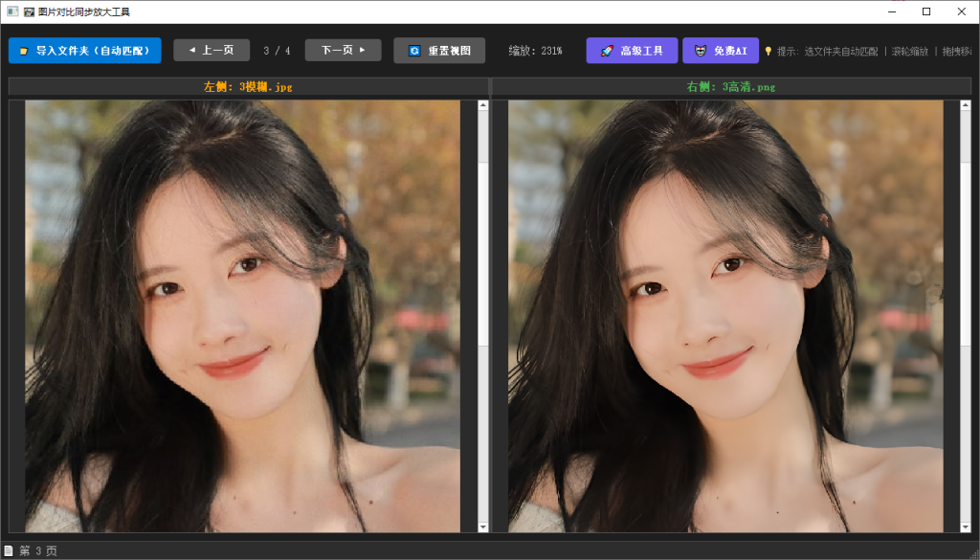
Task: Click the page counter 3 / 4
Action: 277,52
